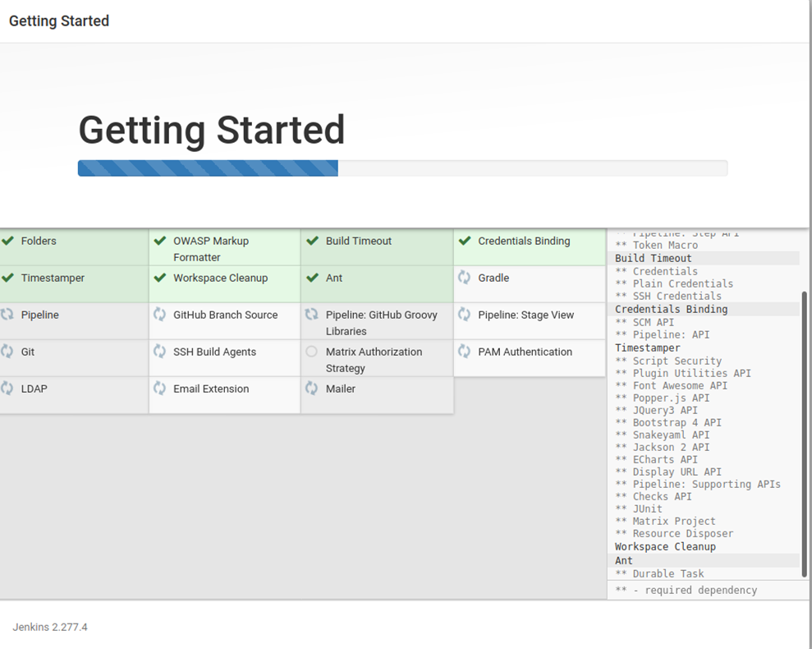Click the SSH Credentials dependency log line

pyautogui.click(x=668, y=296)
